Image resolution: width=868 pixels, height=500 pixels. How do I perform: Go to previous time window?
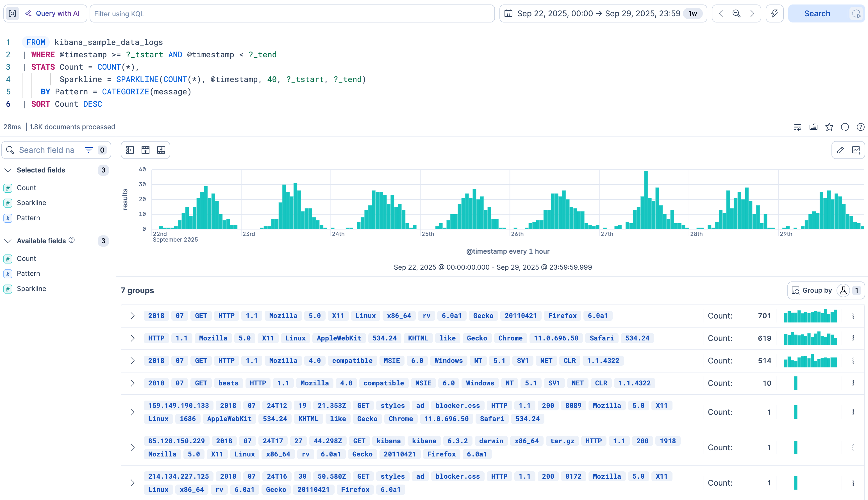tap(721, 13)
